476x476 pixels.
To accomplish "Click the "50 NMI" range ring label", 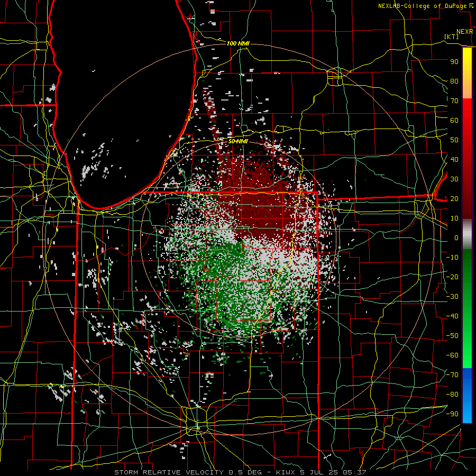I will click(238, 141).
